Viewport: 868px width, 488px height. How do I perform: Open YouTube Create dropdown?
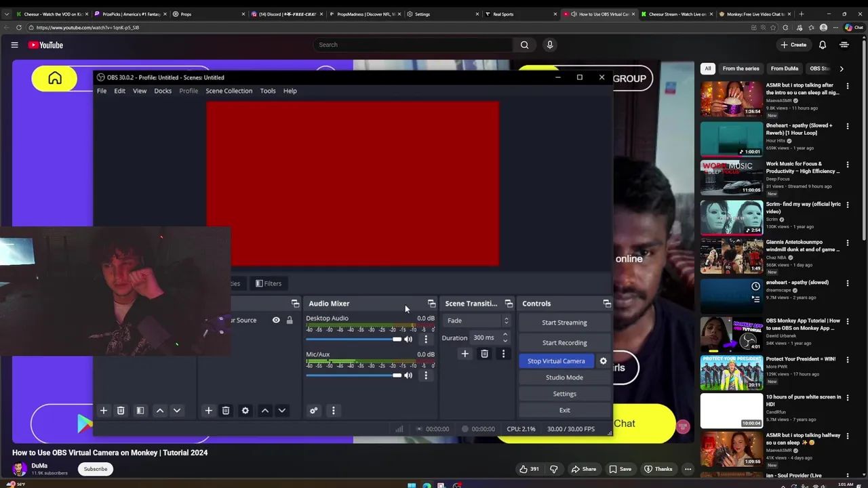(793, 45)
